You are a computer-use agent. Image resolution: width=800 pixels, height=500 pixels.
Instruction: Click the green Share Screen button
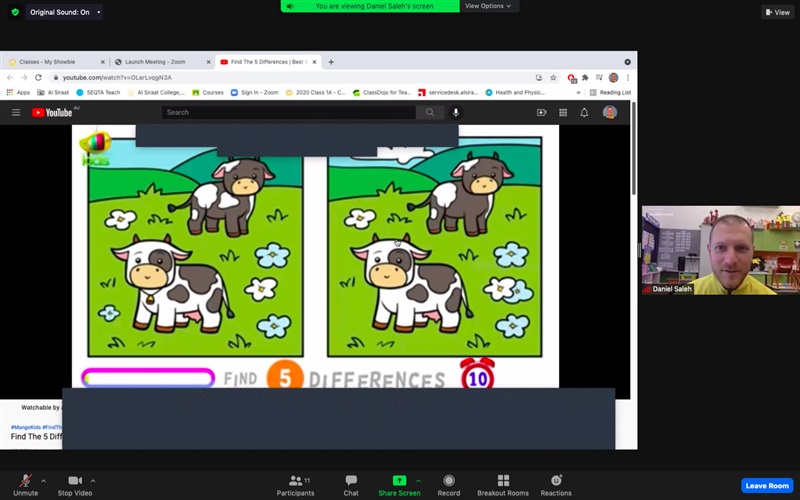[399, 485]
